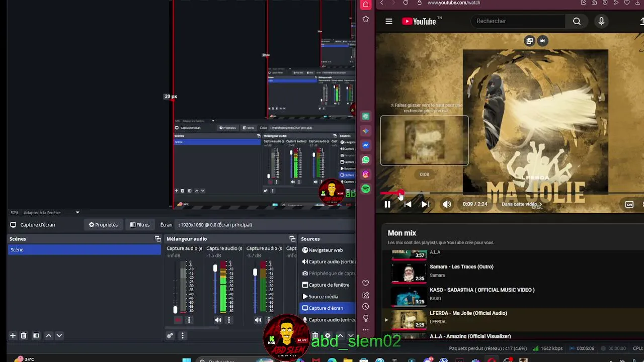Screen dimensions: 644x362
Task: Skip to the next video
Action: (425, 204)
